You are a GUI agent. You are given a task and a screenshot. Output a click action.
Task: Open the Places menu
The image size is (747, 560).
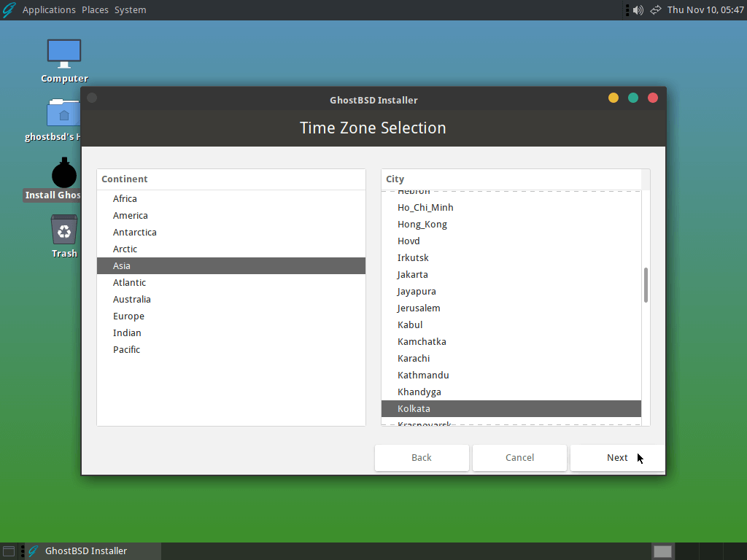95,10
